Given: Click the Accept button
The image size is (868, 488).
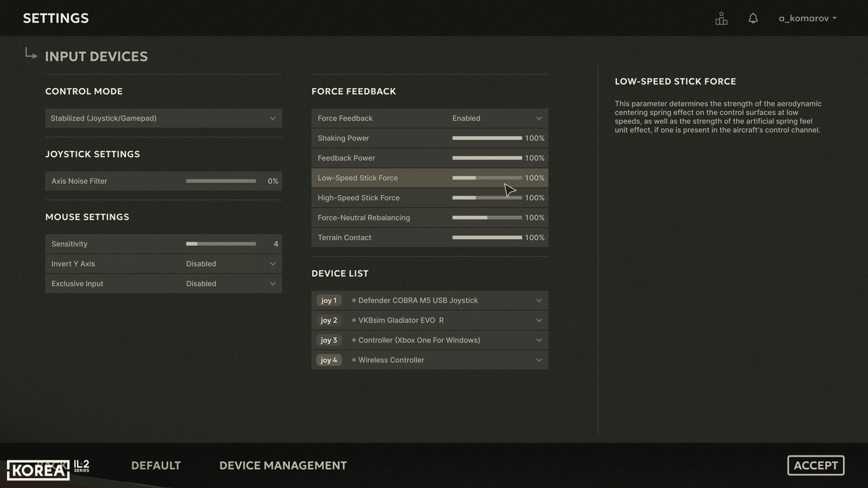Looking at the screenshot, I should pyautogui.click(x=815, y=465).
